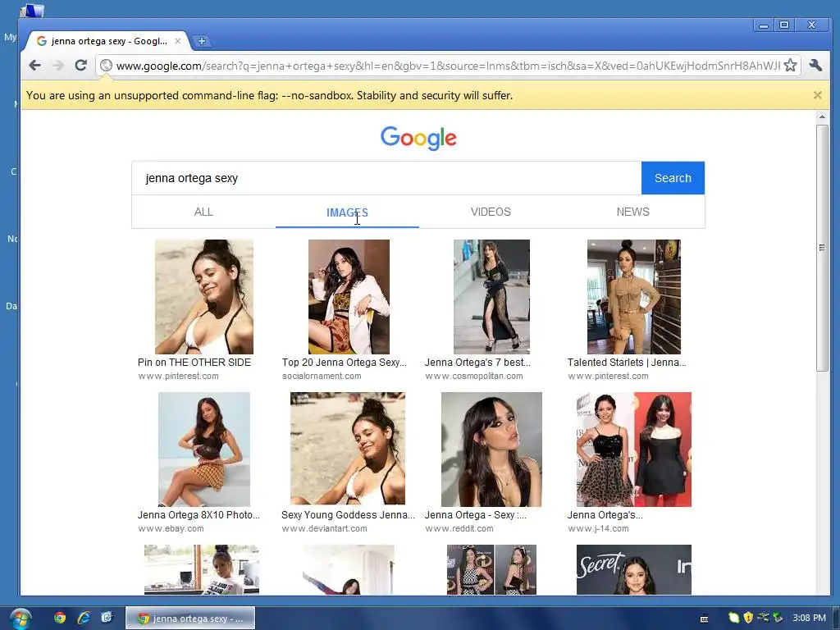The image size is (840, 630).
Task: Click the www.j-14.com source text
Action: (598, 528)
